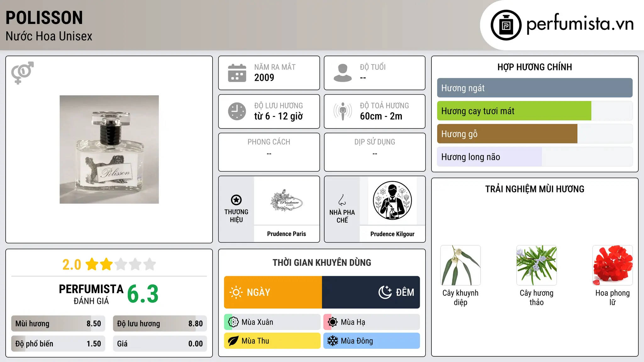This screenshot has height=362, width=644.
Task: Click the person silhouette icon for Độ tuổi
Action: click(x=343, y=73)
